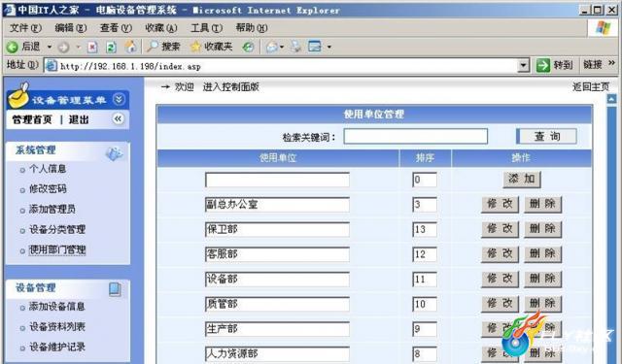Expand the address bar URL dropdown
This screenshot has width=622, height=364.
point(524,65)
